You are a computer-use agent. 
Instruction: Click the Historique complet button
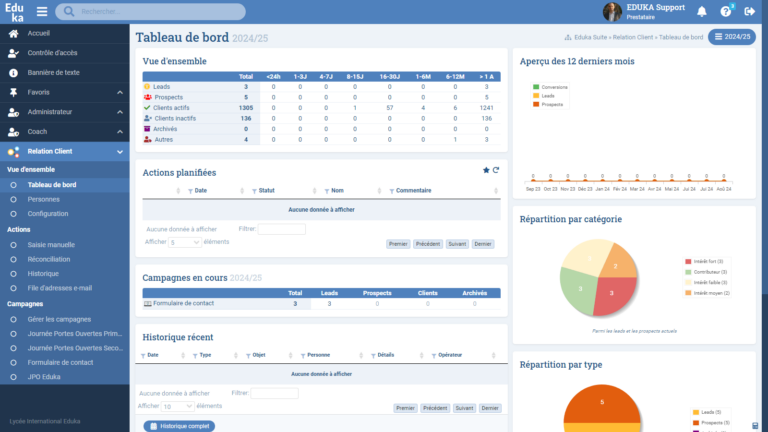[x=179, y=426]
